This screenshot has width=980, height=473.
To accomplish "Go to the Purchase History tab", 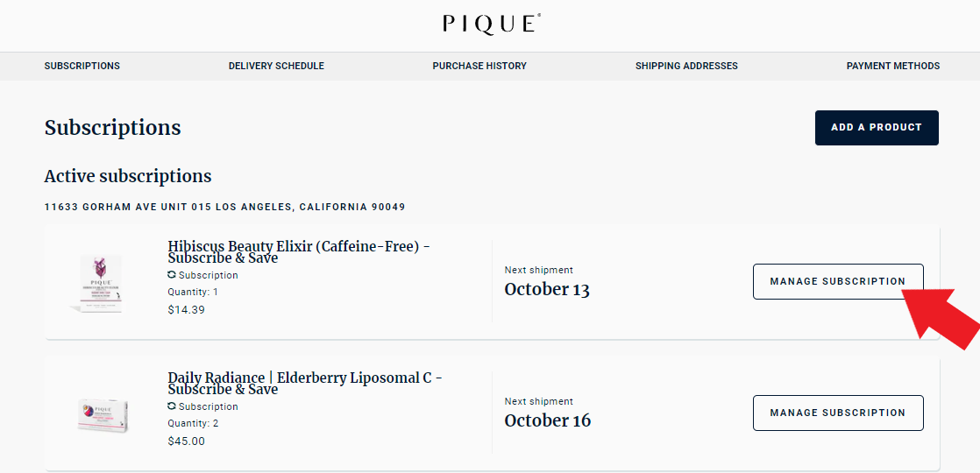I will [x=479, y=66].
